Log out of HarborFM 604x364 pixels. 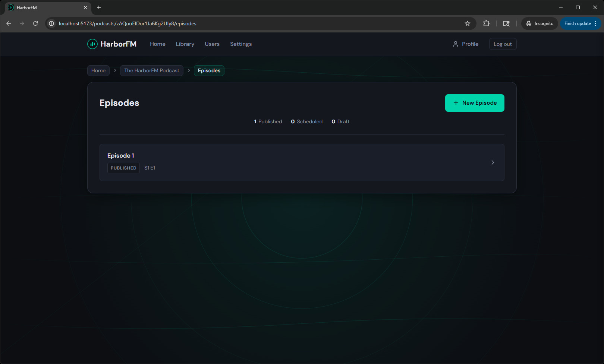tap(502, 44)
